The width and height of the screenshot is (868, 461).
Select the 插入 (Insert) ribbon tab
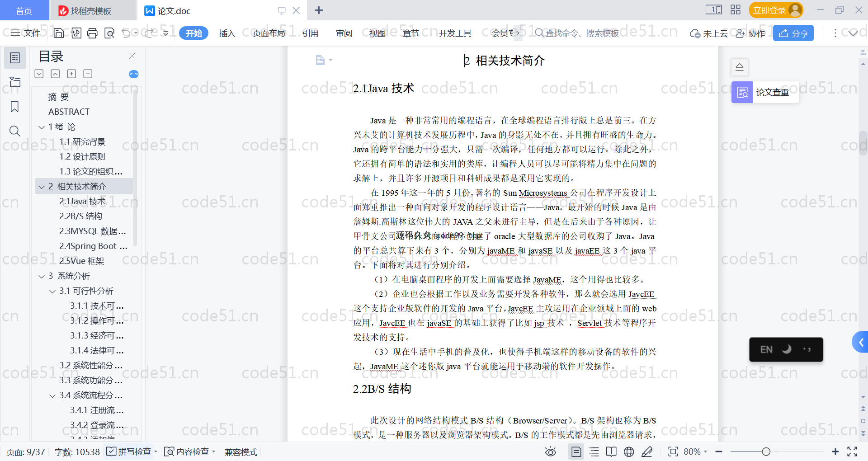[x=227, y=33]
